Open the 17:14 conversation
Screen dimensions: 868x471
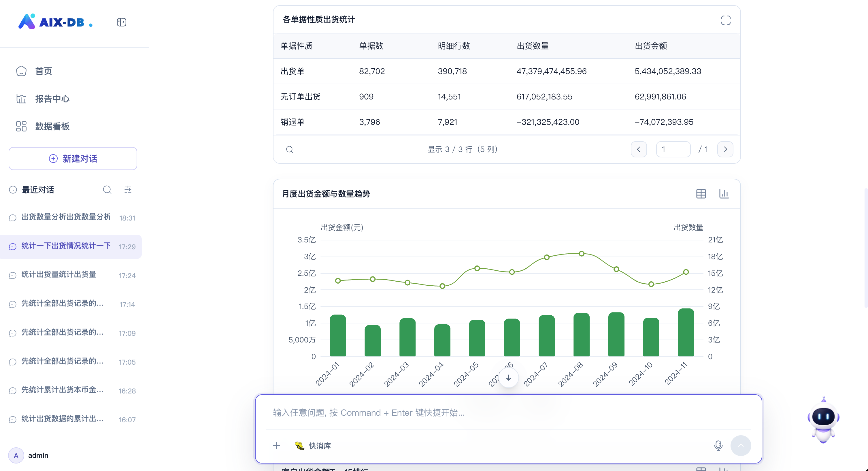[x=71, y=304]
